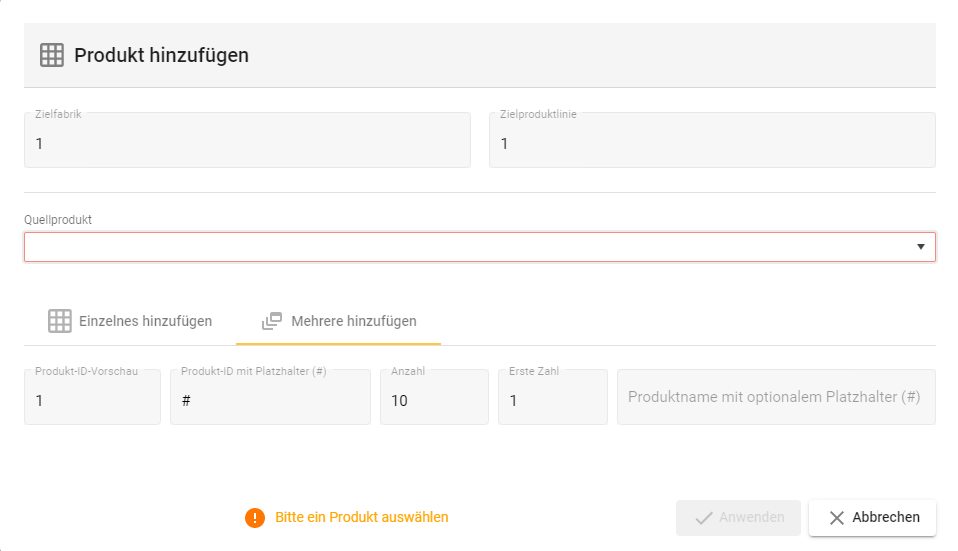Image resolution: width=958 pixels, height=551 pixels.
Task: Click the checkmark icon on Anwenden button
Action: click(x=704, y=518)
